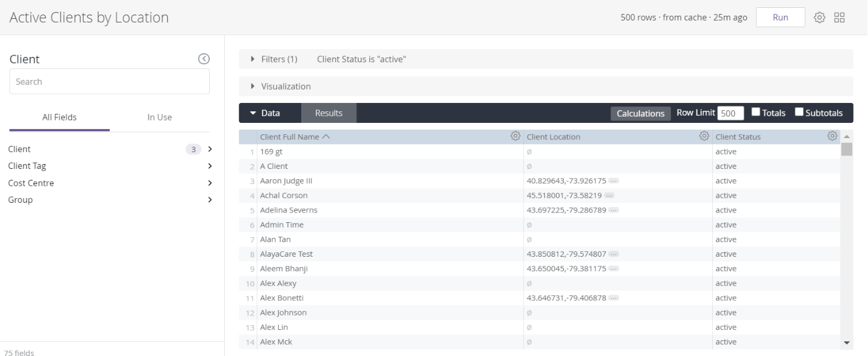
Task: Open the Calculations button
Action: [640, 113]
